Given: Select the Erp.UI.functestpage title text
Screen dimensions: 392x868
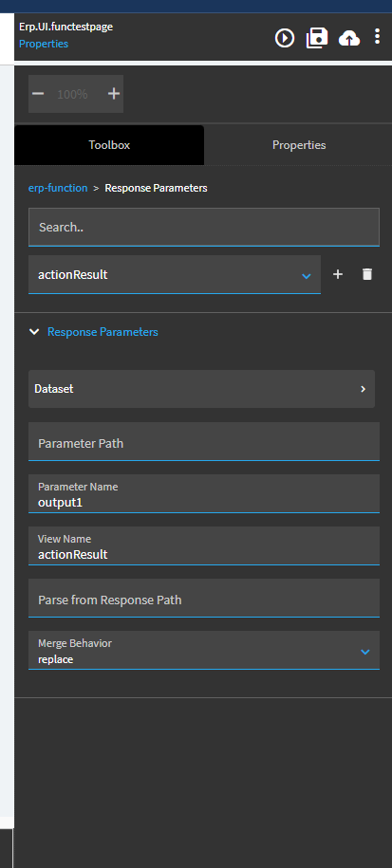Looking at the screenshot, I should tap(65, 27).
